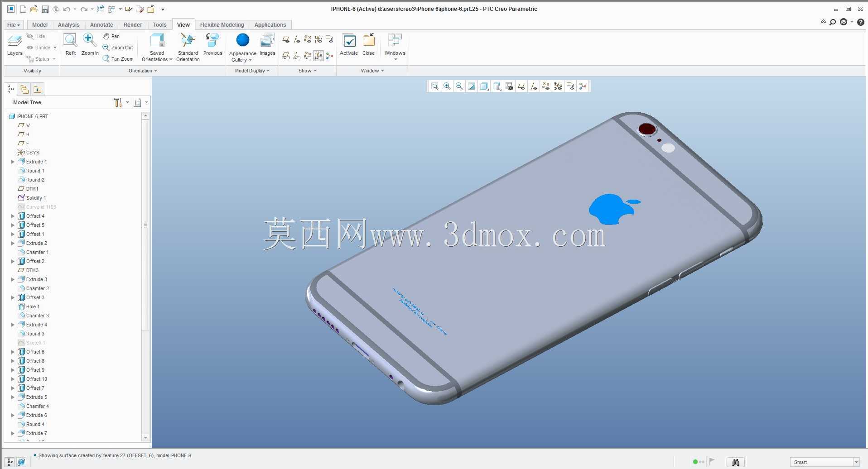Image resolution: width=868 pixels, height=469 pixels.
Task: Open saved orientations in graphics toolbar
Action: point(497,86)
